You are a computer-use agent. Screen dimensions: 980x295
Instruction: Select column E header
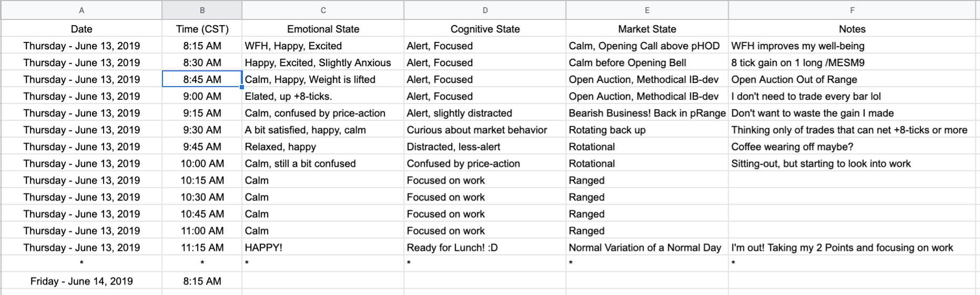647,10
